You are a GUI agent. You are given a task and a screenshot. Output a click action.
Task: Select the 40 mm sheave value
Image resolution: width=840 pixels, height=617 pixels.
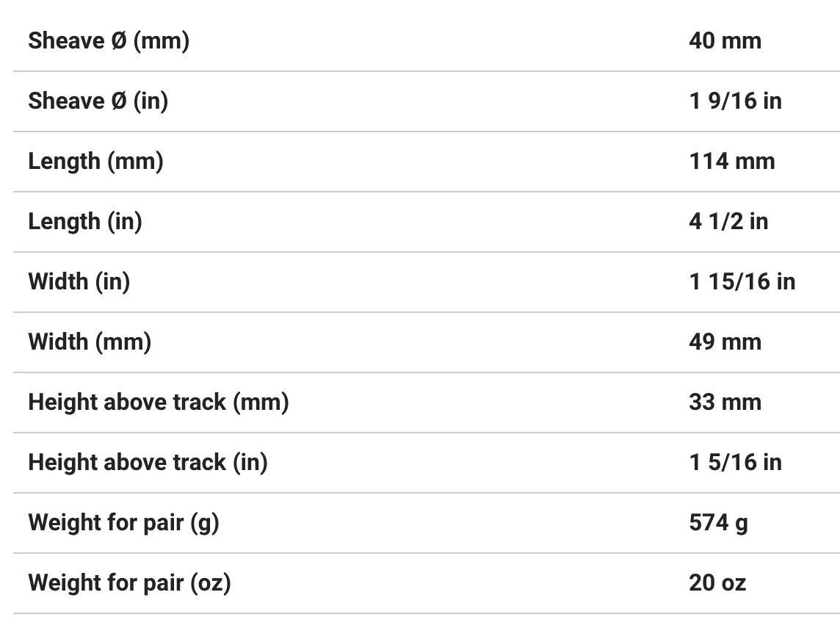[x=725, y=41]
